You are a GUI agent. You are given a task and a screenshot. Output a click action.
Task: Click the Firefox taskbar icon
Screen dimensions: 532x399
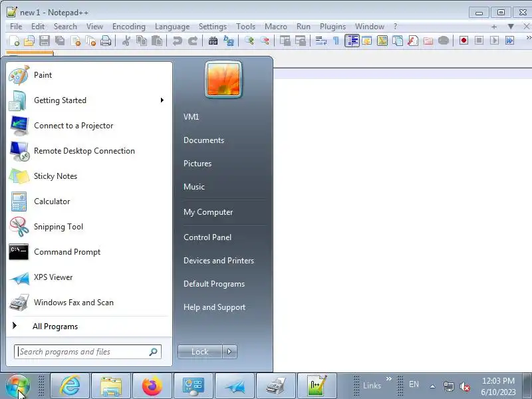152,386
